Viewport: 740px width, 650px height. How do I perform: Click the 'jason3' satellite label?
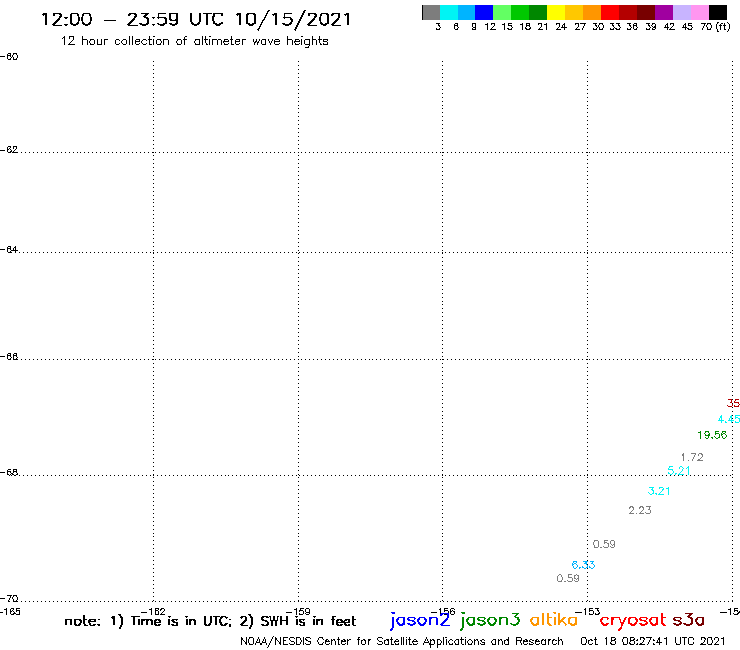(490, 620)
